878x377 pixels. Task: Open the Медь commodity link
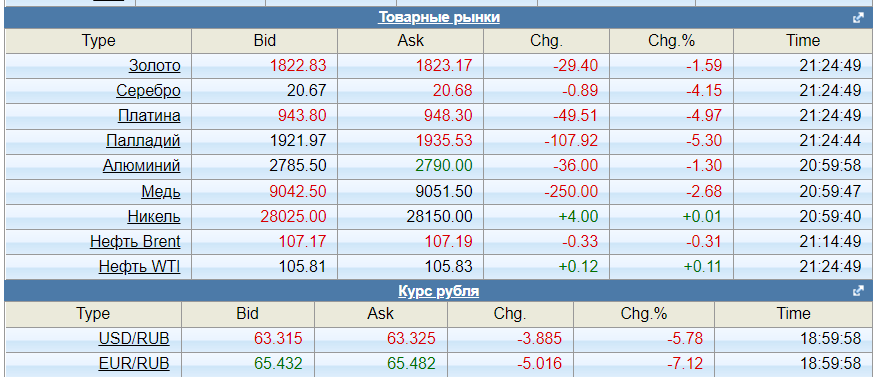pyautogui.click(x=161, y=192)
